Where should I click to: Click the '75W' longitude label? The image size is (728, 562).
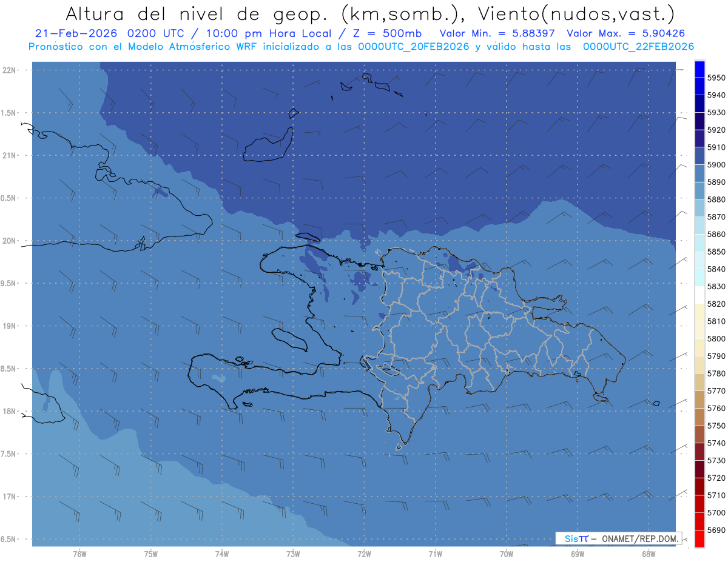(x=150, y=554)
